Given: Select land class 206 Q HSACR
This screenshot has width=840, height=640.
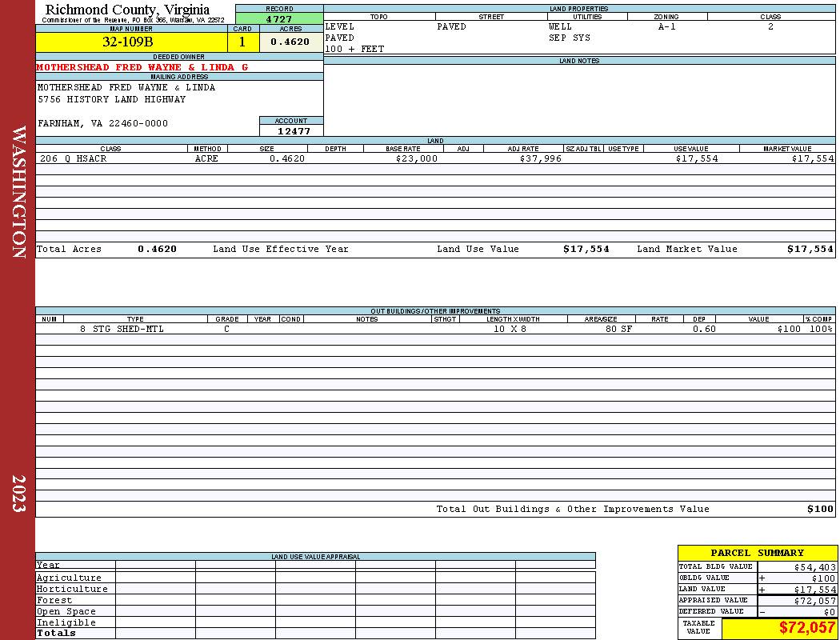Looking at the screenshot, I should point(74,158).
